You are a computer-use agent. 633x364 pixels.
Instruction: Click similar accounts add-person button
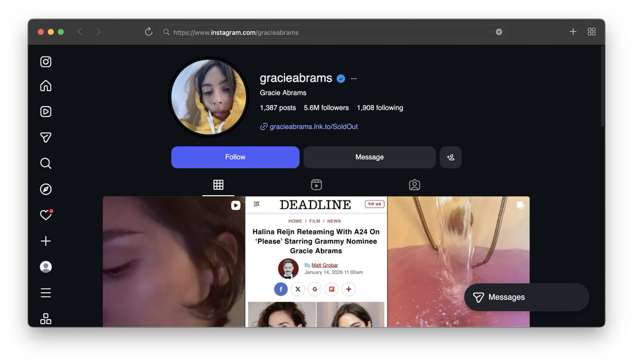point(450,157)
